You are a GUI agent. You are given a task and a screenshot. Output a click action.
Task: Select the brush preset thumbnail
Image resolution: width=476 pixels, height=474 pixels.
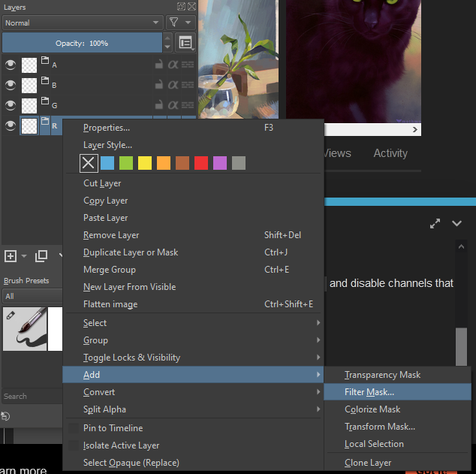pos(25,329)
